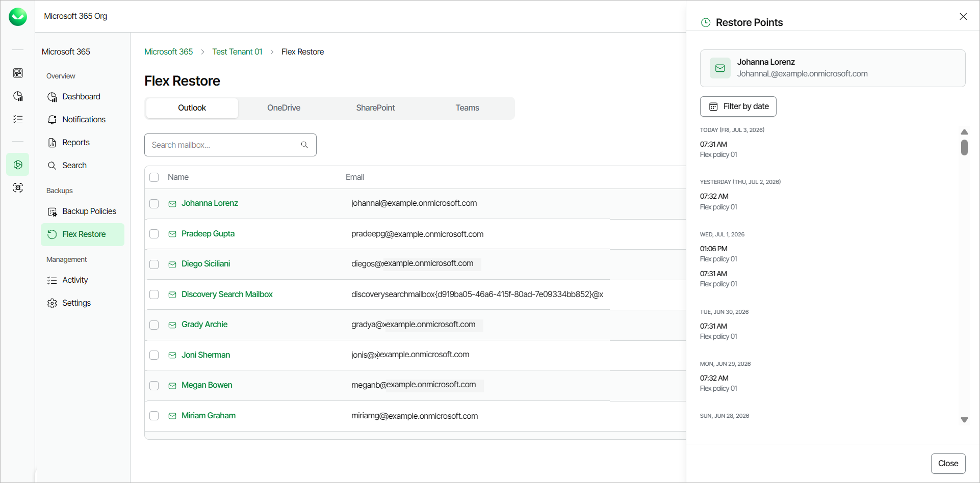Click the Activity list icon
The height and width of the screenshot is (483, 980).
tap(52, 280)
